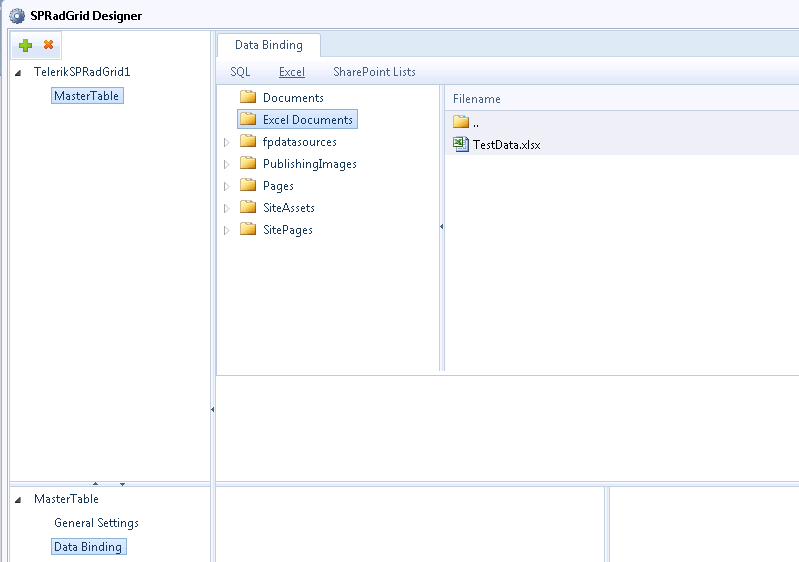
Task: Select the SQL data source tab
Action: (240, 72)
